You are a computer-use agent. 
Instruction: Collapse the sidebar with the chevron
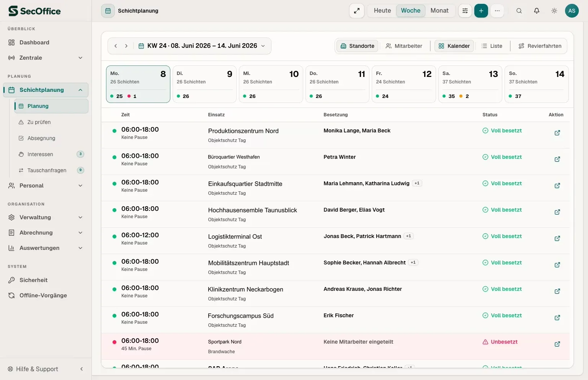point(82,369)
